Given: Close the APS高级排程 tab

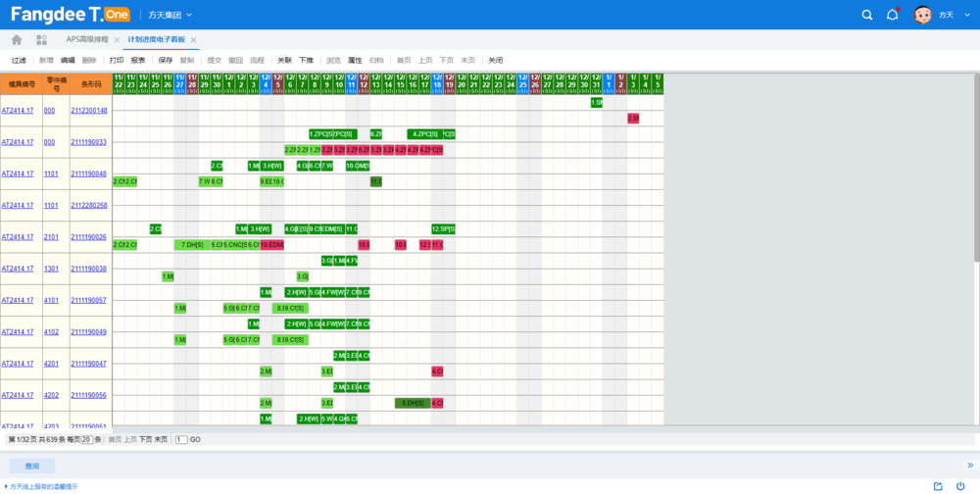Looking at the screenshot, I should [117, 40].
